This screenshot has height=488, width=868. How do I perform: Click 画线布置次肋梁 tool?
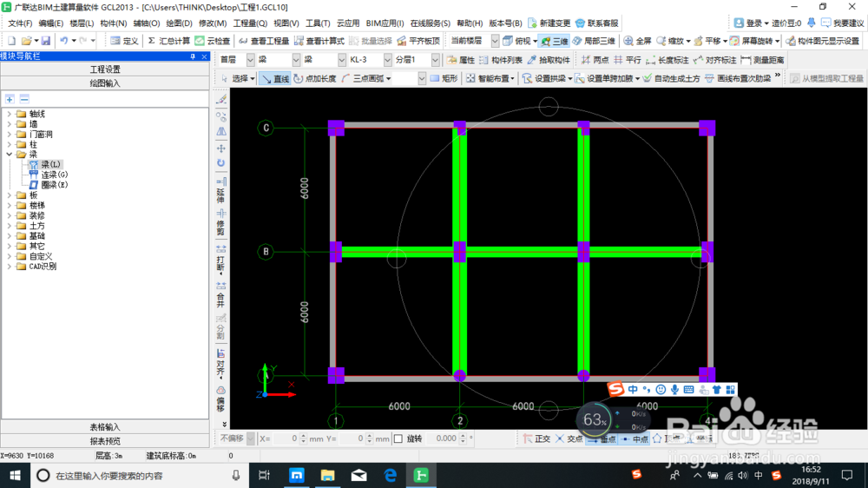[738, 79]
